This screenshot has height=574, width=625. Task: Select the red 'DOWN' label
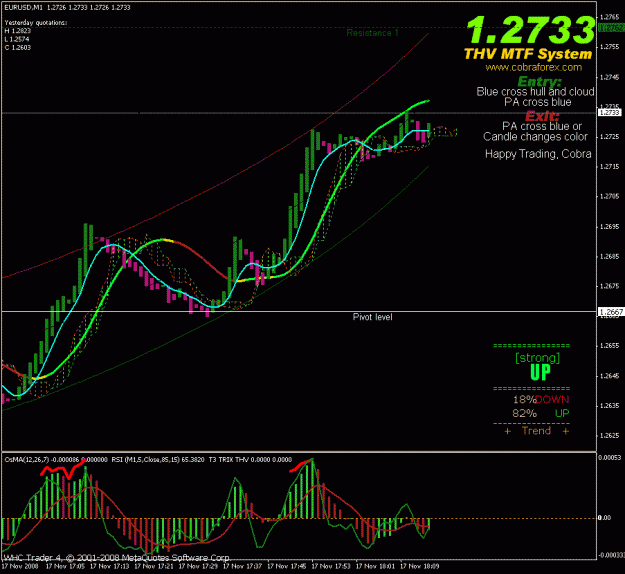tap(552, 399)
